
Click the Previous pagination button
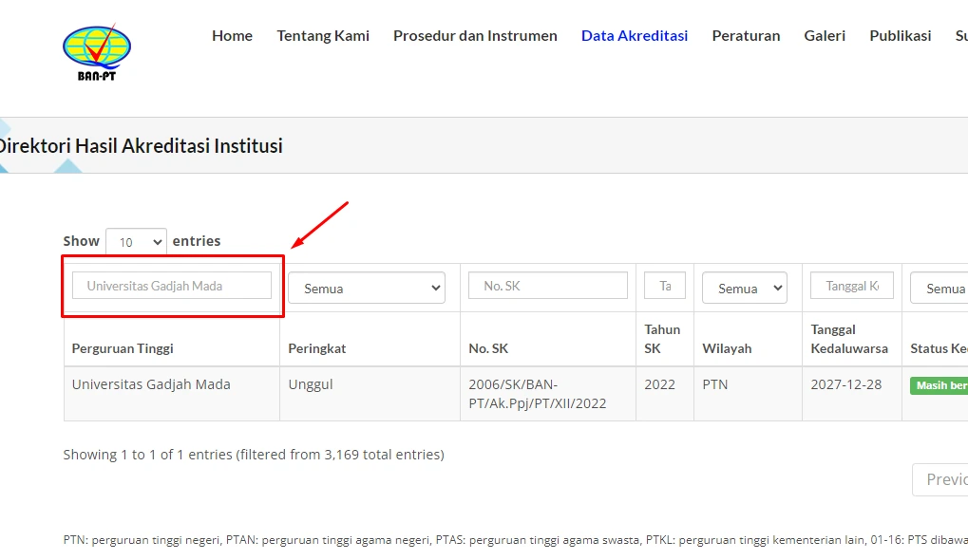coord(940,479)
